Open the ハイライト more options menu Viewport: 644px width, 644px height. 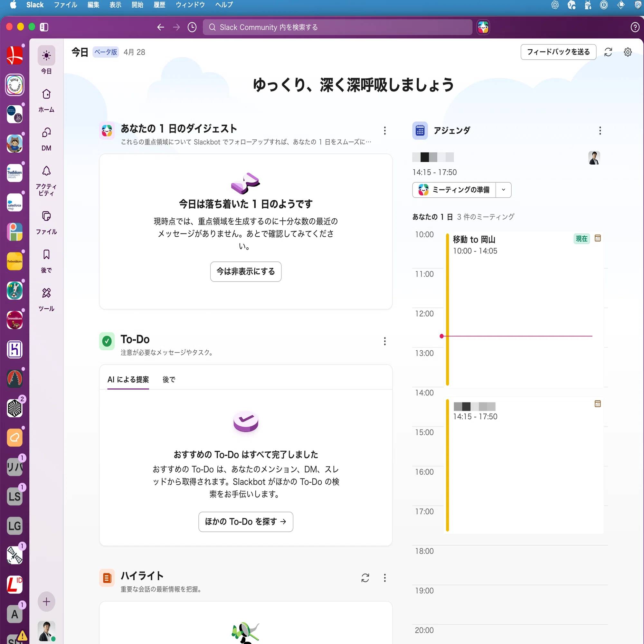pos(385,578)
